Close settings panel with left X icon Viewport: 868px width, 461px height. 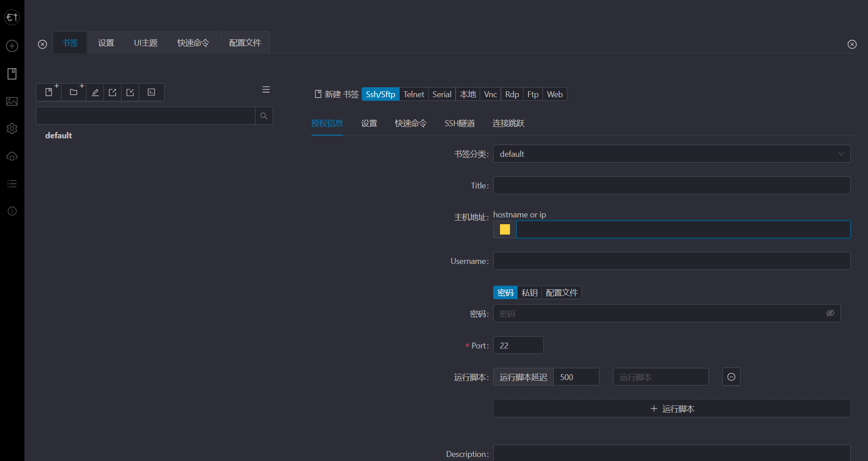coord(42,44)
